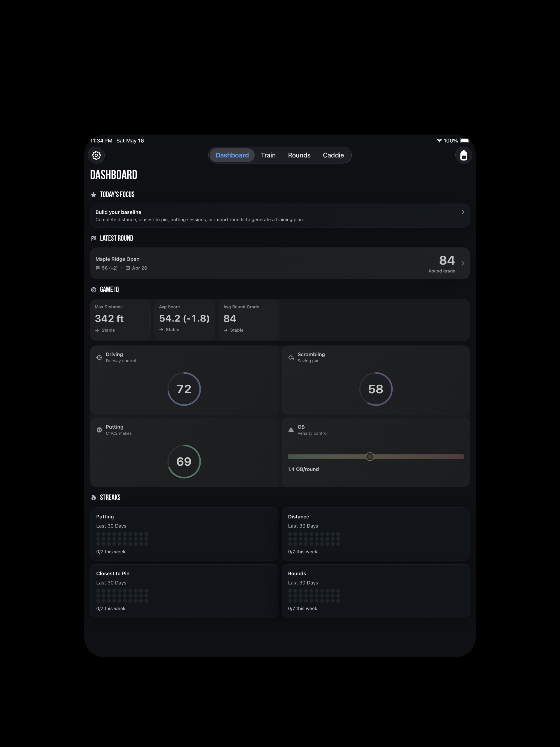The width and height of the screenshot is (560, 747).
Task: Click the Saving par subtitle
Action: point(308,361)
